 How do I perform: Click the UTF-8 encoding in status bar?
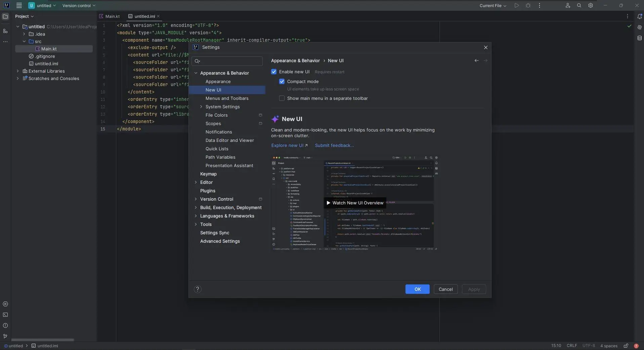click(589, 346)
